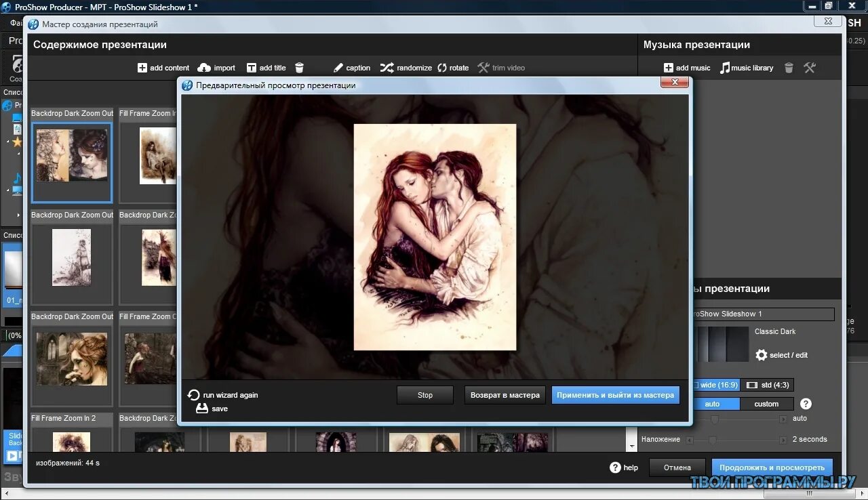Click the Отмена button
868x500 pixels.
pos(677,467)
